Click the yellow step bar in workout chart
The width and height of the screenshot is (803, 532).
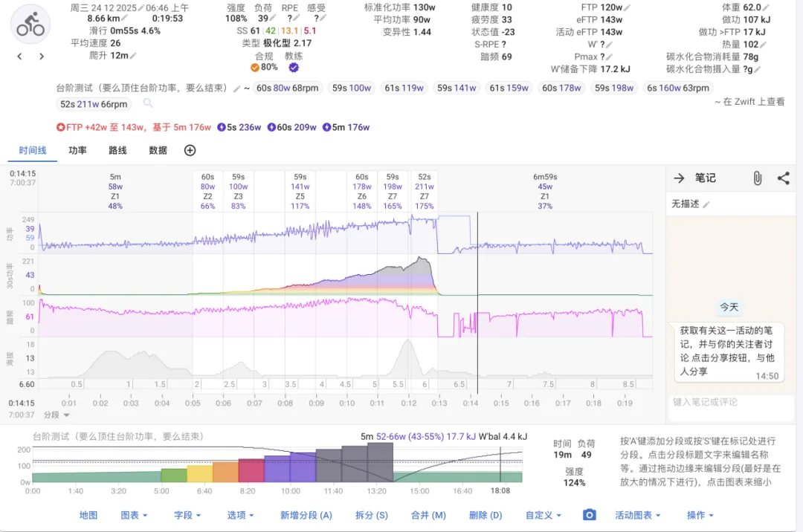(199, 474)
